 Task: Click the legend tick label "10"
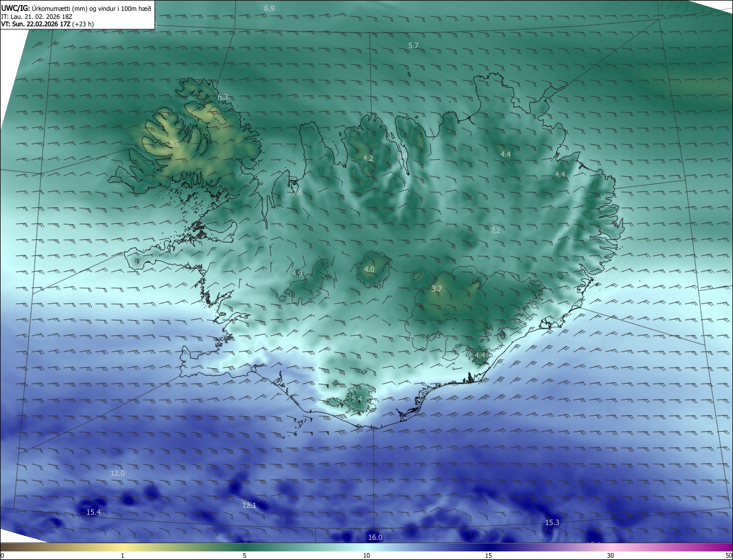pyautogui.click(x=366, y=555)
